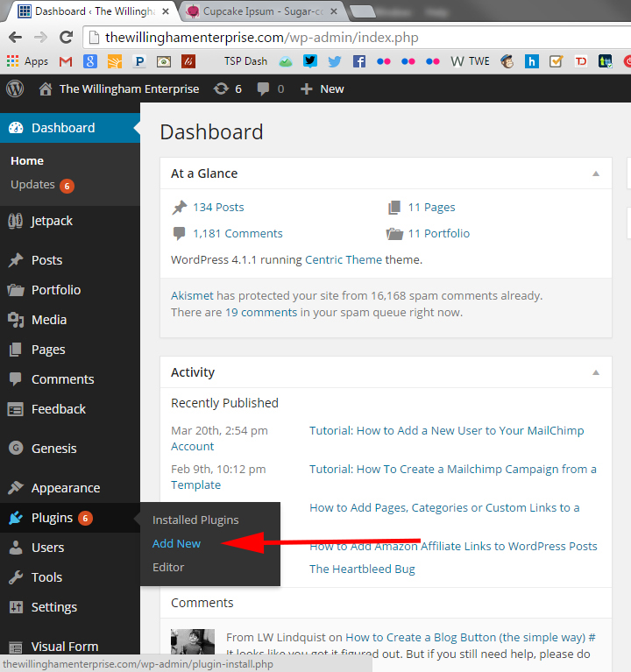Viewport: 631px width, 672px height.
Task: Click The Willingham Enterprise site name
Action: coord(129,89)
